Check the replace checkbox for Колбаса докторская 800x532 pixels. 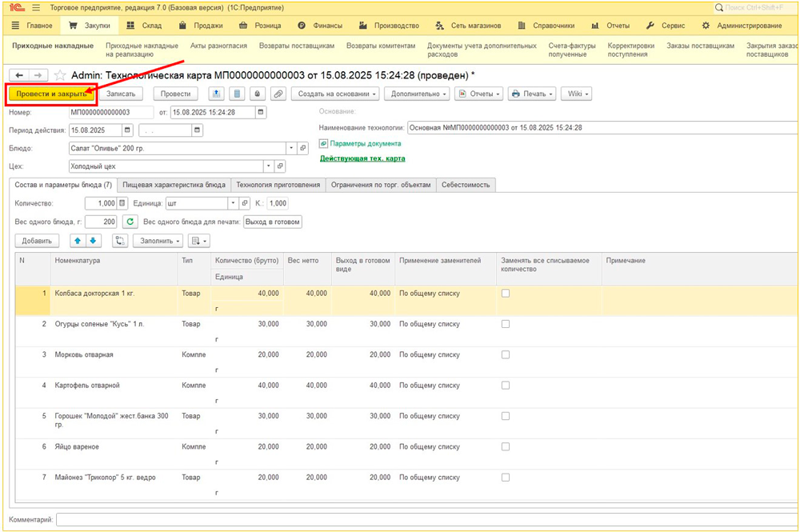(505, 294)
